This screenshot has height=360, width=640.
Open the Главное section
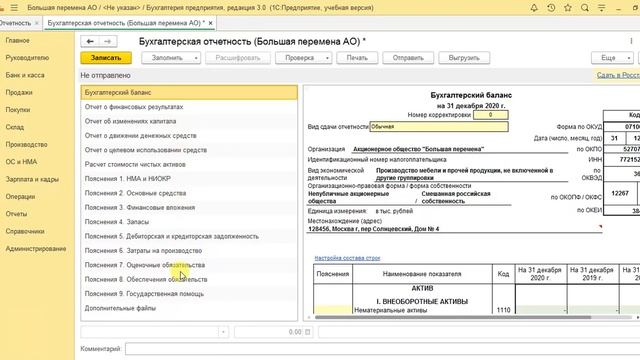(x=18, y=40)
